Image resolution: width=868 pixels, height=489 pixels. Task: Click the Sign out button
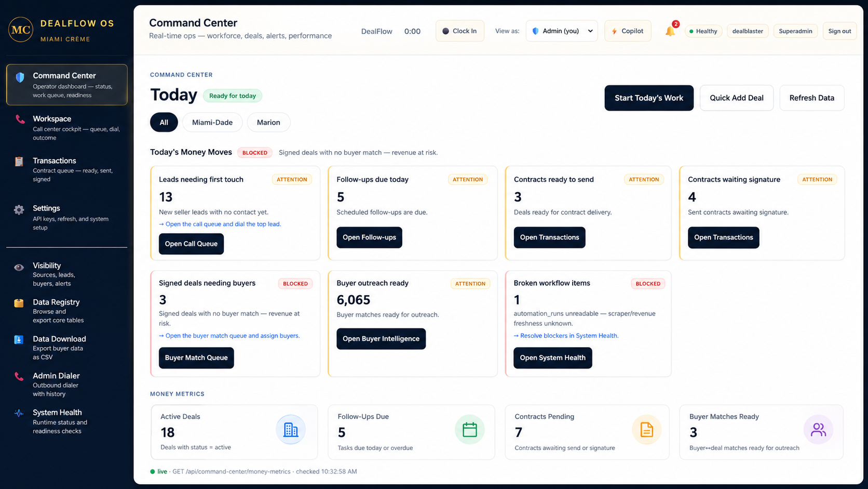pyautogui.click(x=839, y=31)
